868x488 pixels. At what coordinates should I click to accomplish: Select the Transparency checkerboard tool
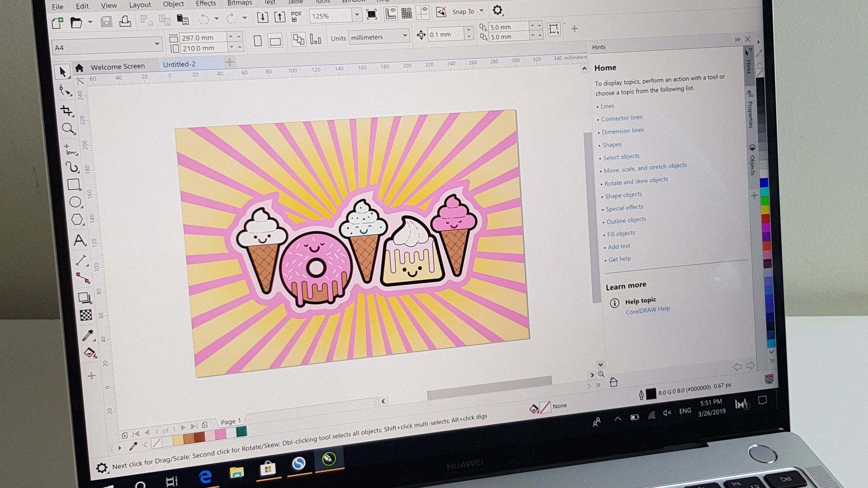(86, 315)
